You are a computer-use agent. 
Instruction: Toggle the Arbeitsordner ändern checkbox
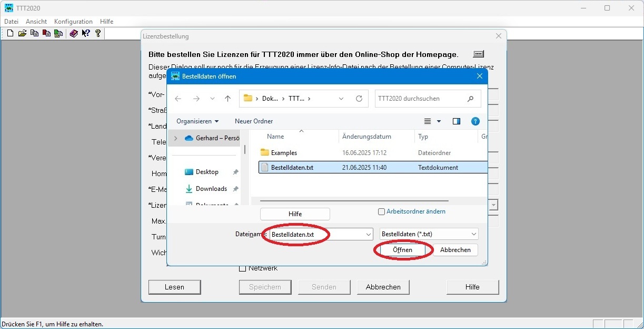coord(382,212)
